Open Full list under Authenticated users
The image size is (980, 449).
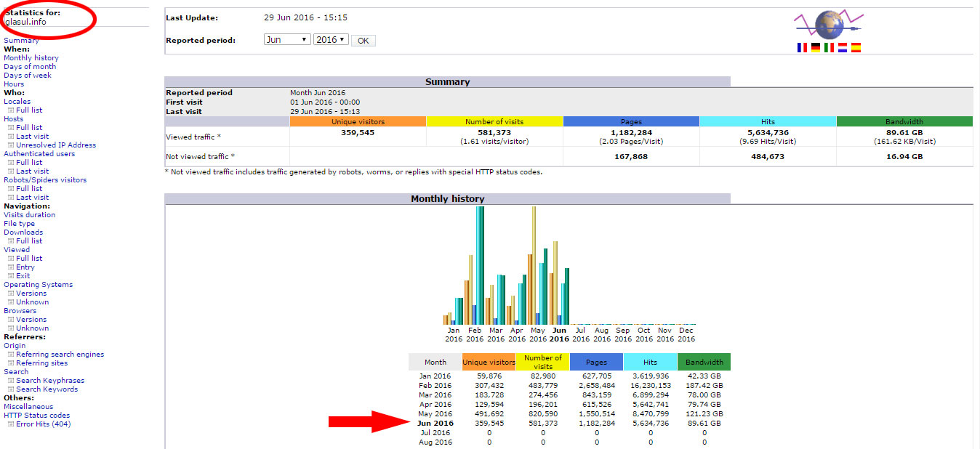pos(29,163)
